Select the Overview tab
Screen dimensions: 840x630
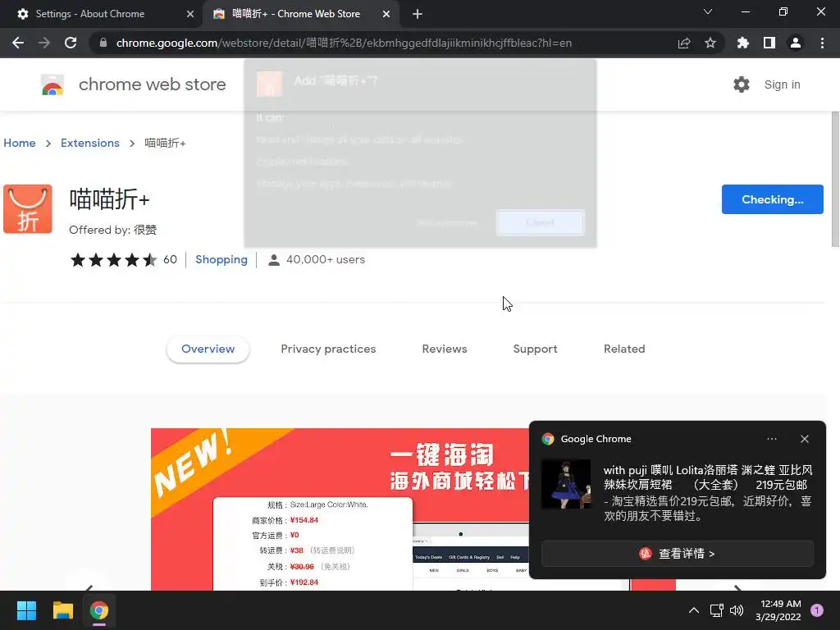click(208, 349)
